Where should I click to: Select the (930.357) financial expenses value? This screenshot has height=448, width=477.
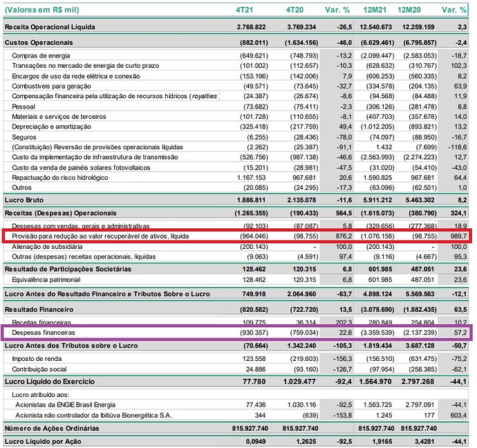click(x=254, y=333)
